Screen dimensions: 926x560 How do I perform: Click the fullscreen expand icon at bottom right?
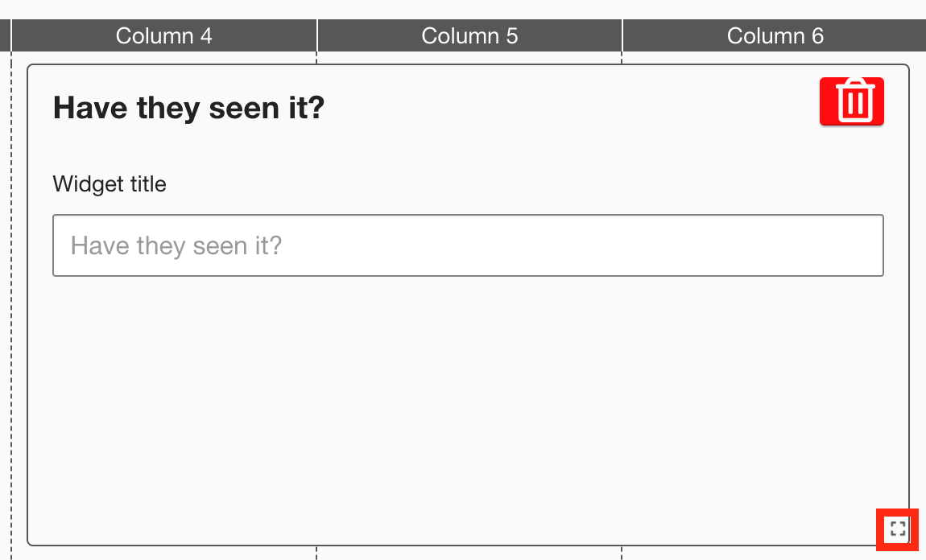click(x=897, y=529)
